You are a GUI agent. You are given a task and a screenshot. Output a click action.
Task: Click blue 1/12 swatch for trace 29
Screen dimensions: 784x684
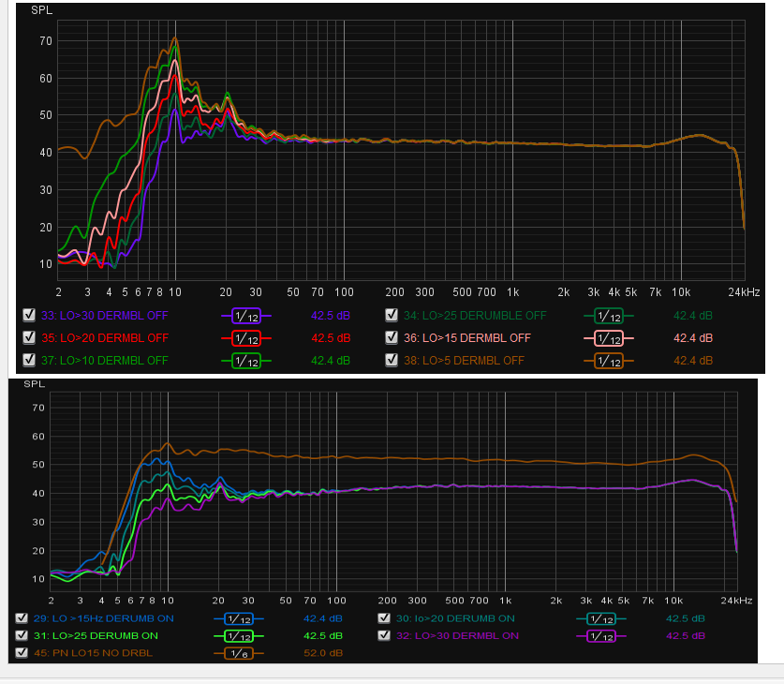pyautogui.click(x=239, y=619)
